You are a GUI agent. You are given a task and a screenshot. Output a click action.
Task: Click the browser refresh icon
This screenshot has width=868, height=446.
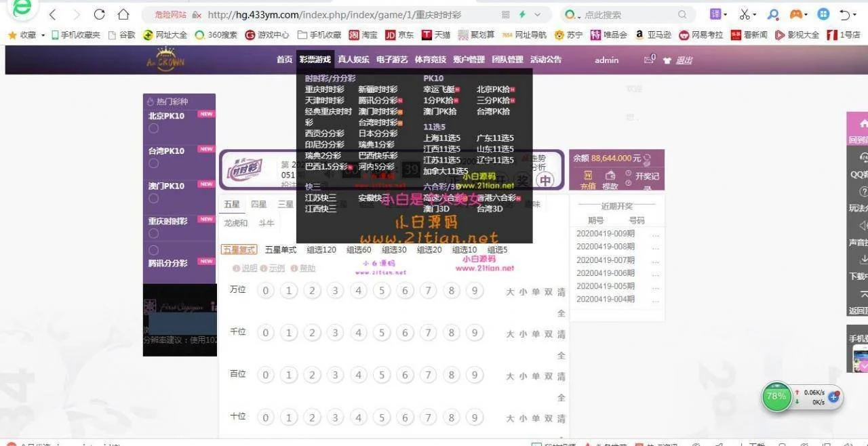(x=99, y=14)
